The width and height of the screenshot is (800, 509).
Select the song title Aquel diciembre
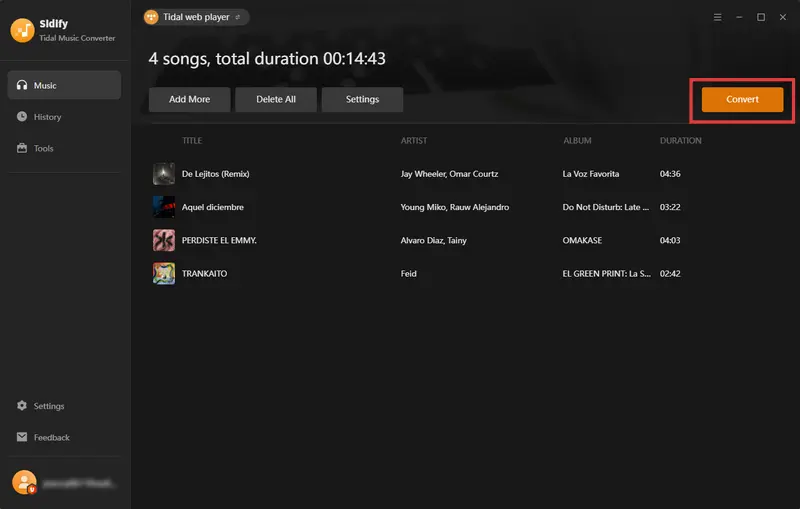pyautogui.click(x=213, y=207)
